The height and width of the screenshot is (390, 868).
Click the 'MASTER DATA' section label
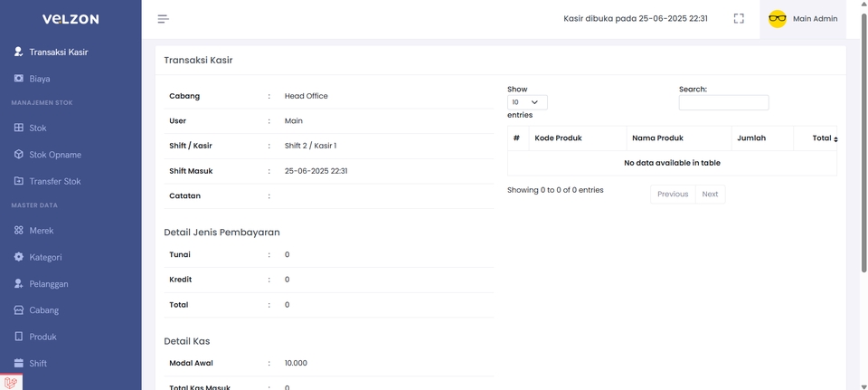(x=34, y=205)
